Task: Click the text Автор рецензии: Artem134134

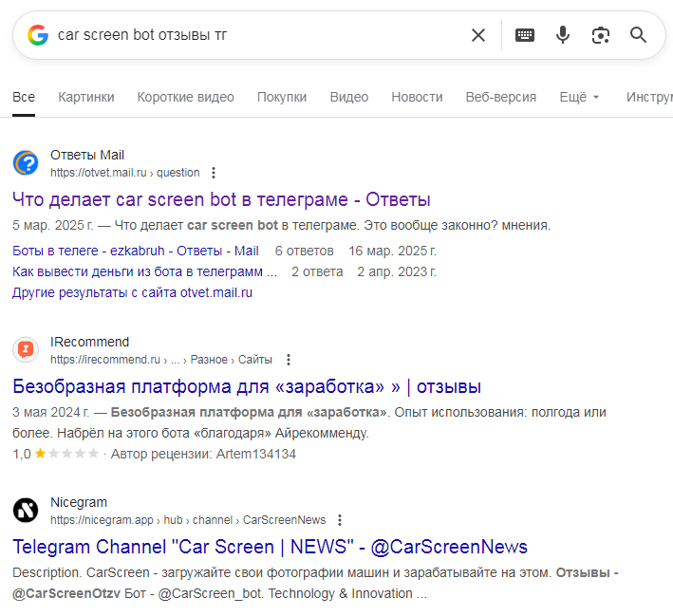Action: click(203, 454)
